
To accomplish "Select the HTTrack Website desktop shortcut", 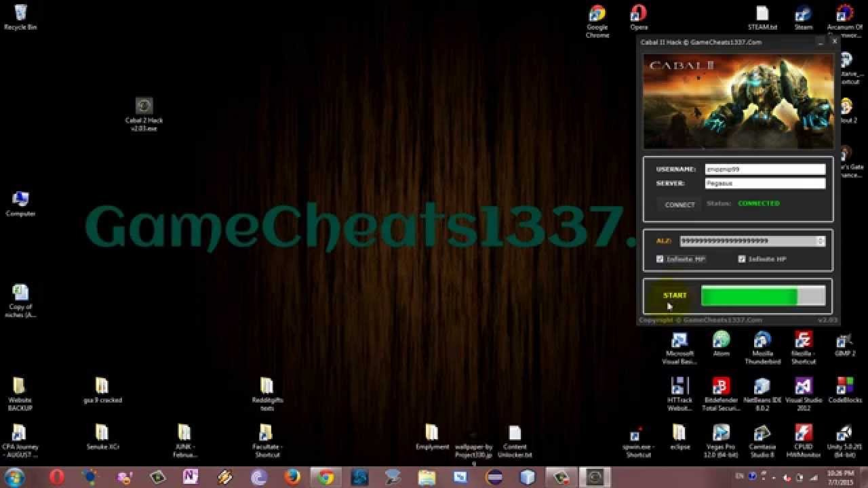I will click(x=679, y=394).
